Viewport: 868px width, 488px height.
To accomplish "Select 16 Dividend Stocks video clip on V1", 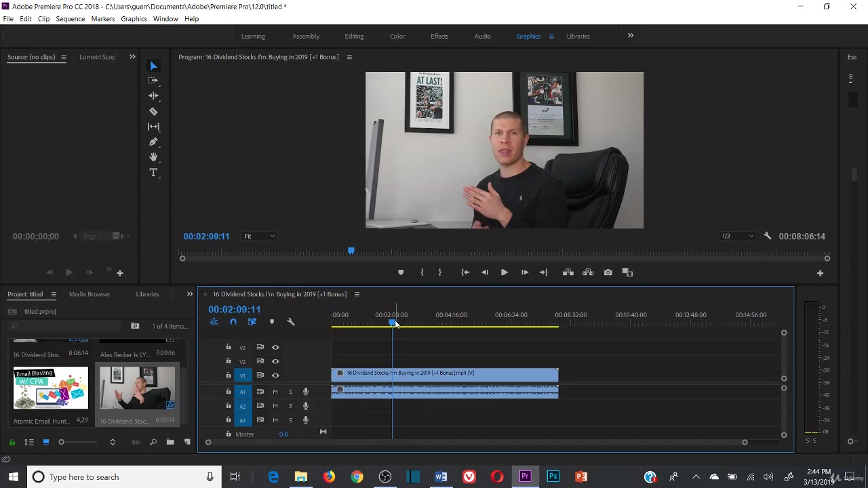I will pos(445,375).
